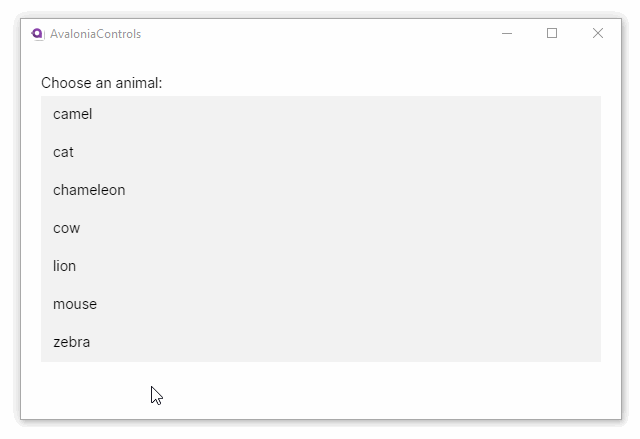
Task: Choose the cat list item
Action: click(64, 152)
